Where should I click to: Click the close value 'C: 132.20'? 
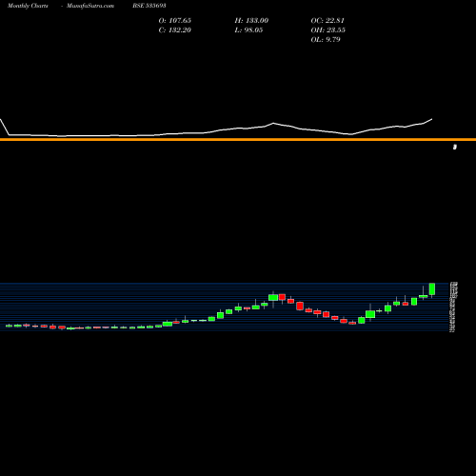[175, 30]
